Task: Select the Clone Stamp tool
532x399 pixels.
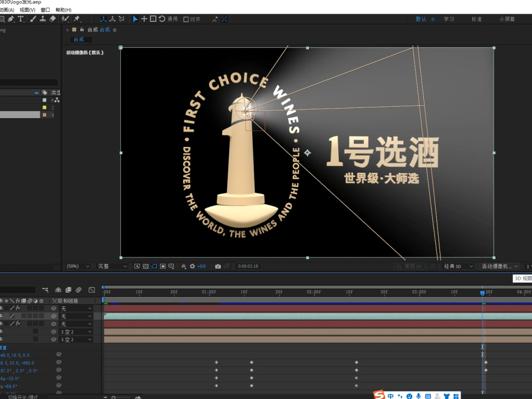Action: coord(43,19)
